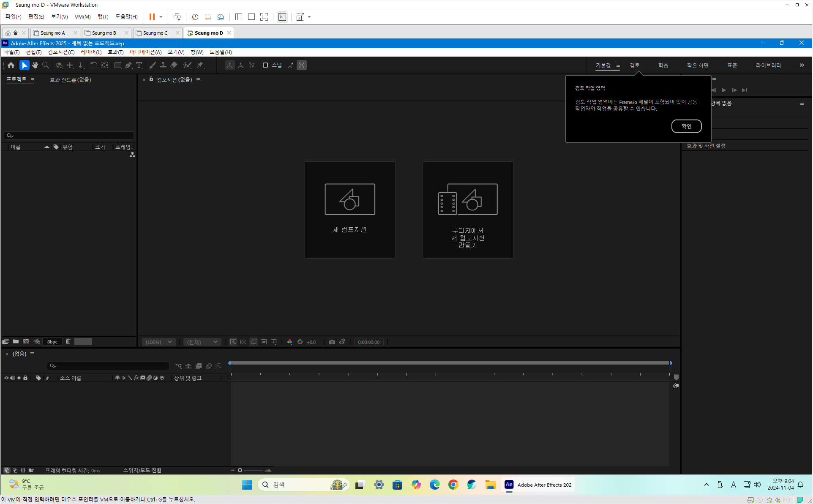Enable the 스냅 snapping checkbox

point(265,65)
